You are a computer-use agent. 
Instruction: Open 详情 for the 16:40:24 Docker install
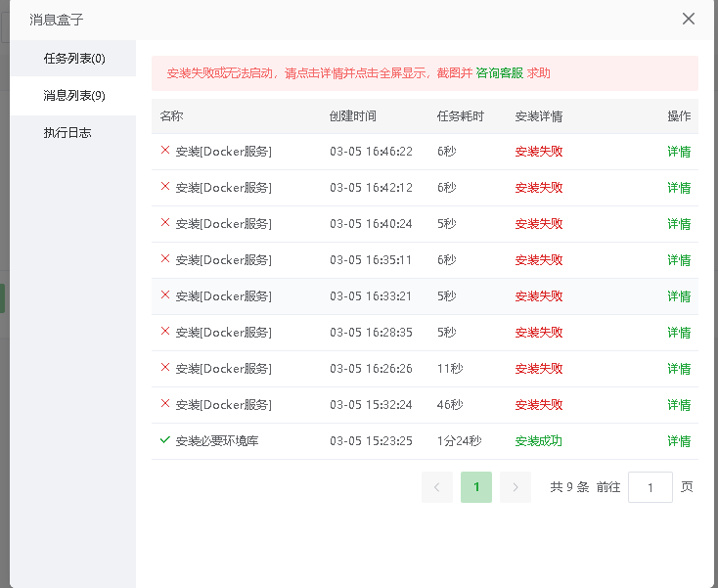tap(679, 224)
